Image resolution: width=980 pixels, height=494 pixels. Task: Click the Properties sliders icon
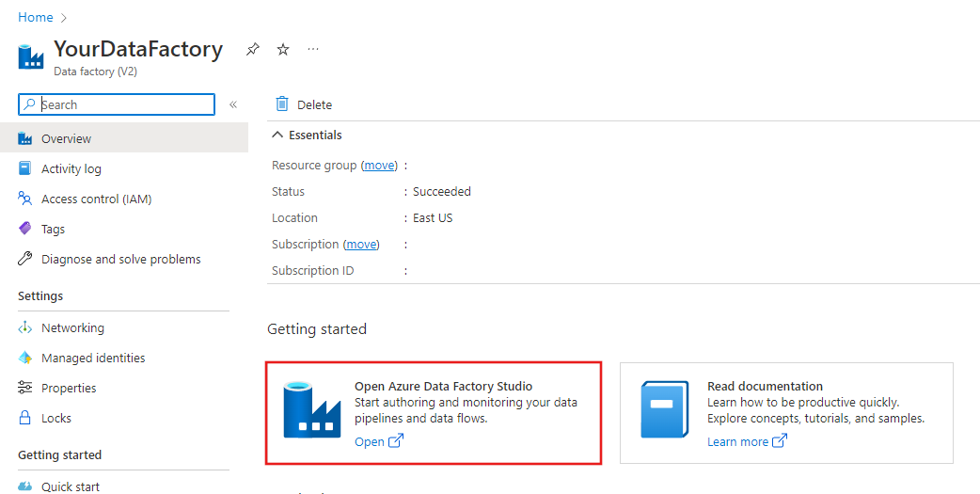(x=25, y=388)
